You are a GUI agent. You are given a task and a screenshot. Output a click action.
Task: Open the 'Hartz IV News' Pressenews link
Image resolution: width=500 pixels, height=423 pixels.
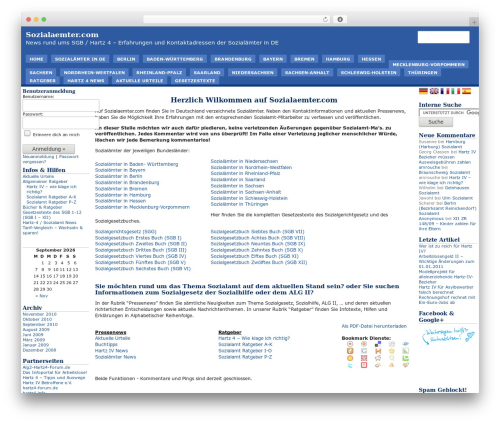[111, 351]
